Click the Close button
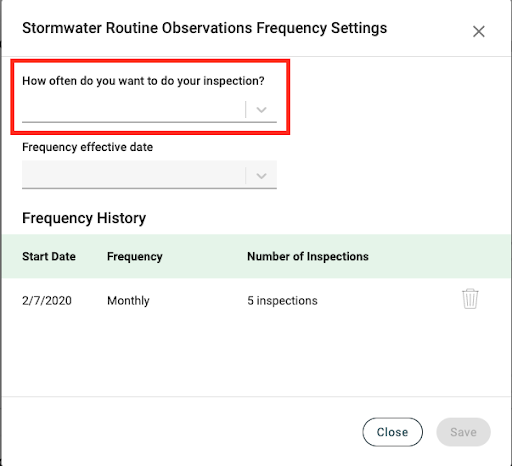 392,432
